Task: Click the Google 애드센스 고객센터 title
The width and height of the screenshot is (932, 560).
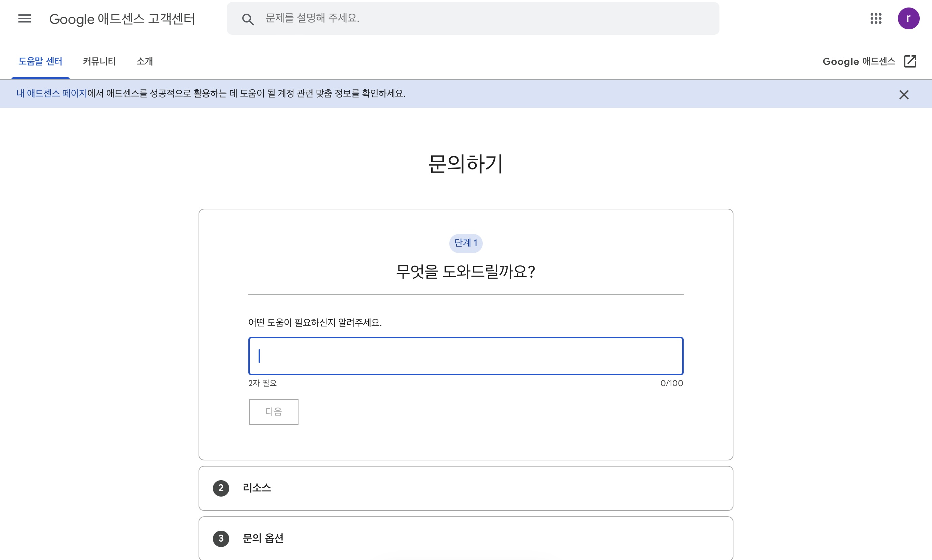Action: click(x=122, y=19)
